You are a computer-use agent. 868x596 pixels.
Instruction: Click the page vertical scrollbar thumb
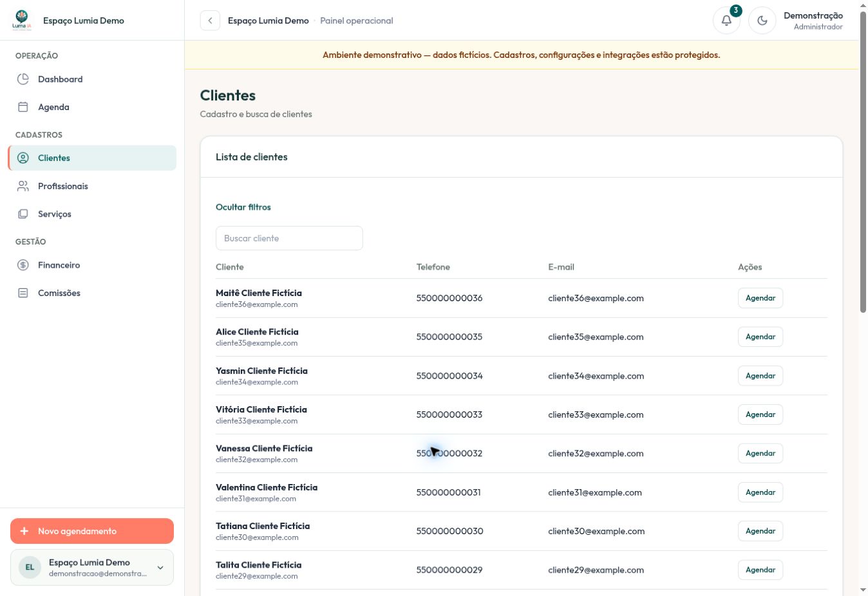tap(863, 161)
